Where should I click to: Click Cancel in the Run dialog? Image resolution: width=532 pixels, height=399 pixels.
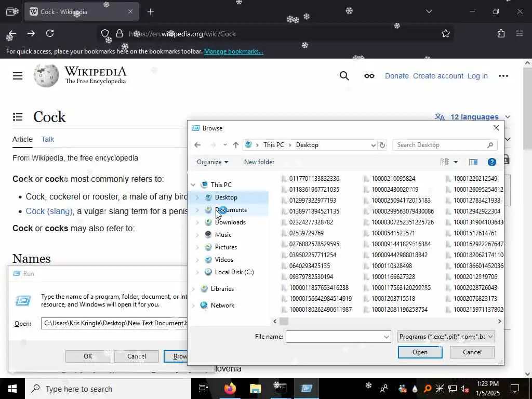[x=137, y=356]
